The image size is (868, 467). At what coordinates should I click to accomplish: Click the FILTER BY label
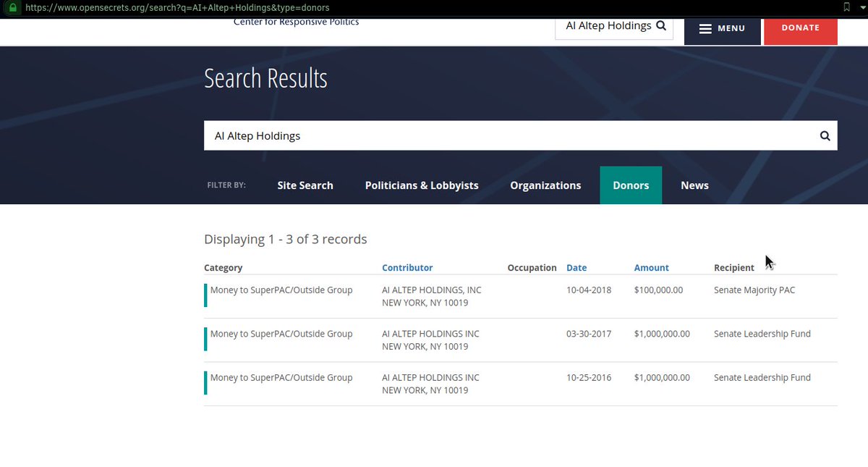(x=226, y=185)
